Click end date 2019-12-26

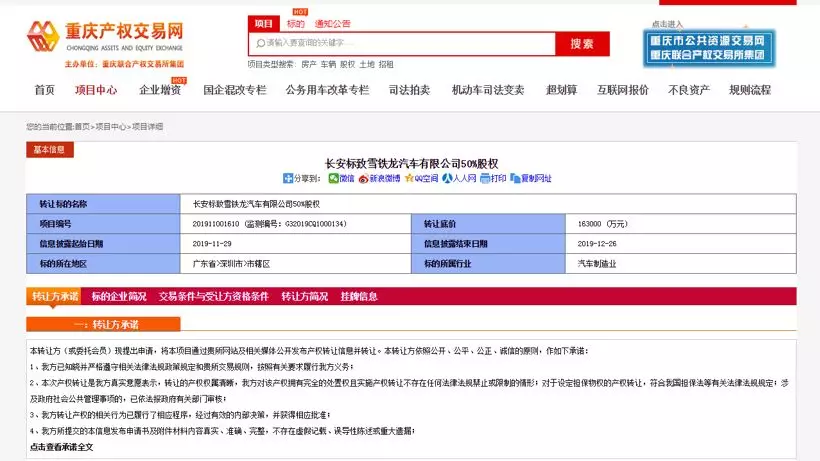(597, 244)
